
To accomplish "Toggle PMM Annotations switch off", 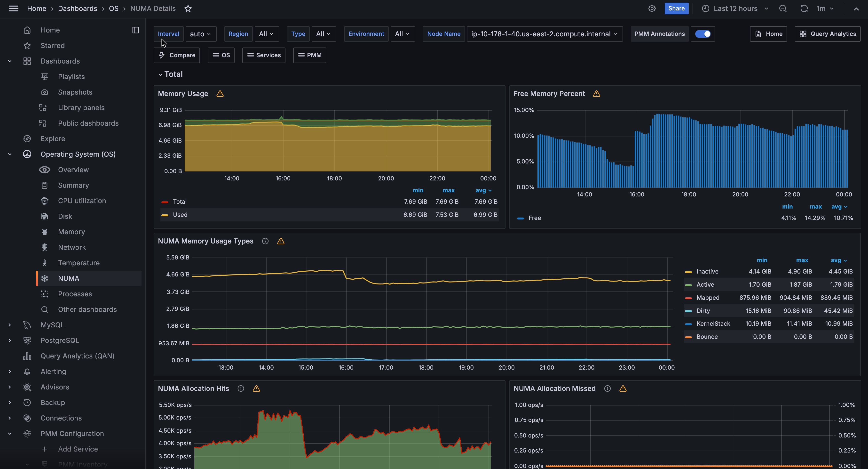I will point(703,34).
